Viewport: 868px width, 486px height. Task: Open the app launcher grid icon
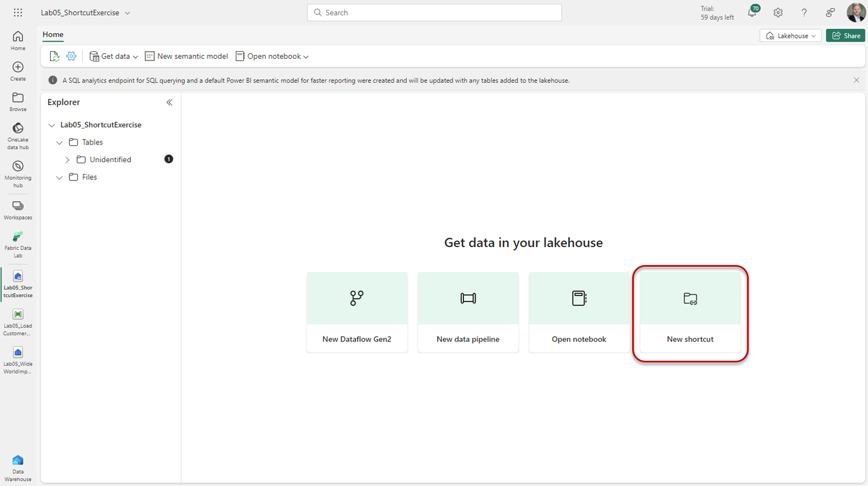[x=18, y=12]
